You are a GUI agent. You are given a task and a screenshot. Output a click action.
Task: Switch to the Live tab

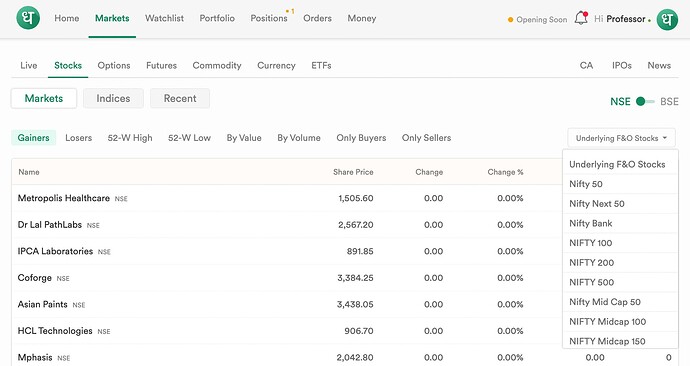[x=29, y=66]
